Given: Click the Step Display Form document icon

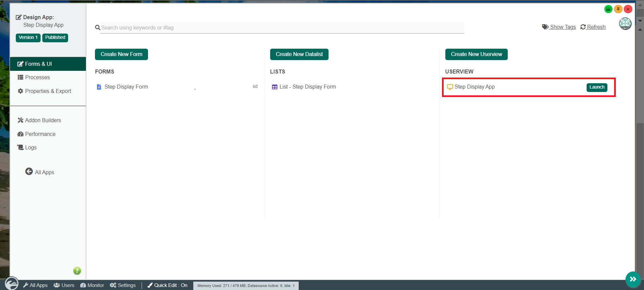Looking at the screenshot, I should point(99,87).
